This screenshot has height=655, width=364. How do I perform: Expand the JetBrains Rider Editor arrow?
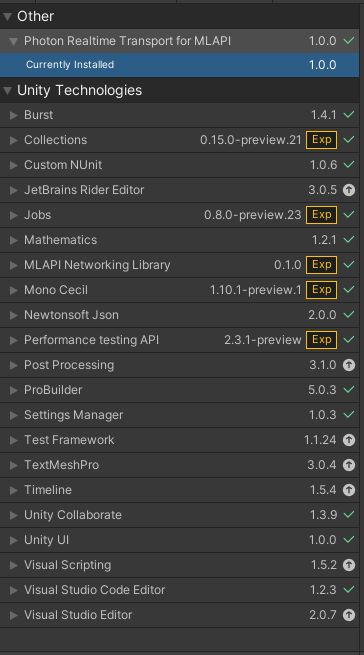14,190
